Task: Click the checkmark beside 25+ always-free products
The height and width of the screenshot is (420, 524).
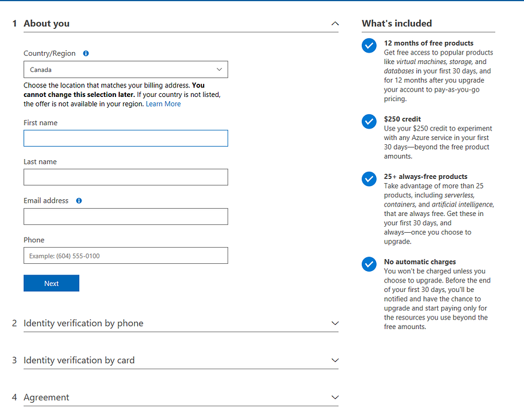Action: pyautogui.click(x=369, y=179)
